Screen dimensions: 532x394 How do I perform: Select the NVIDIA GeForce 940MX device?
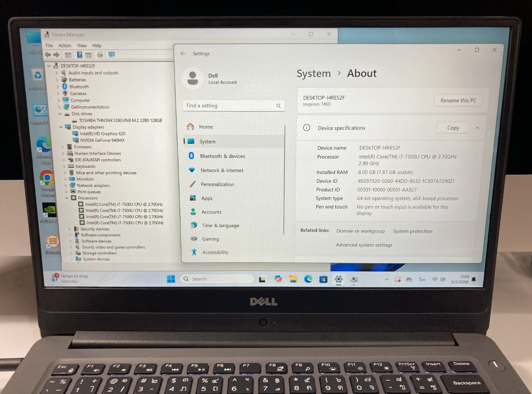pyautogui.click(x=102, y=140)
